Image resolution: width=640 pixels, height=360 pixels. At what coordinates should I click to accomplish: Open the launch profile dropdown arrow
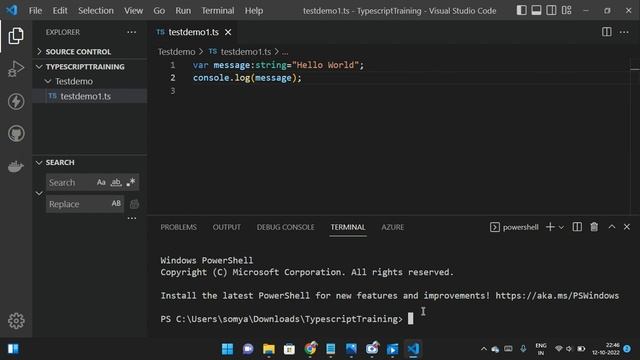click(561, 227)
